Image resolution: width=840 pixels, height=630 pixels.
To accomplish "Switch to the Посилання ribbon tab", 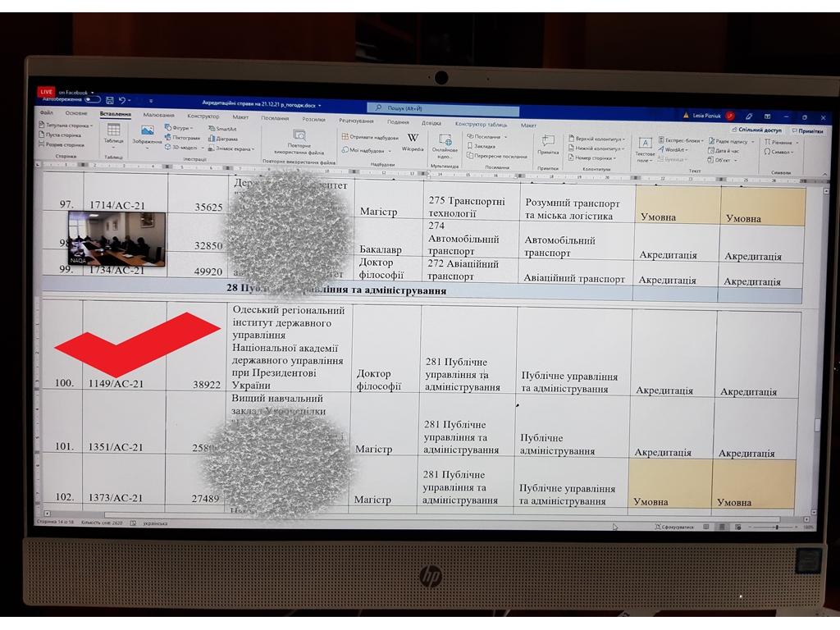I will (x=275, y=118).
